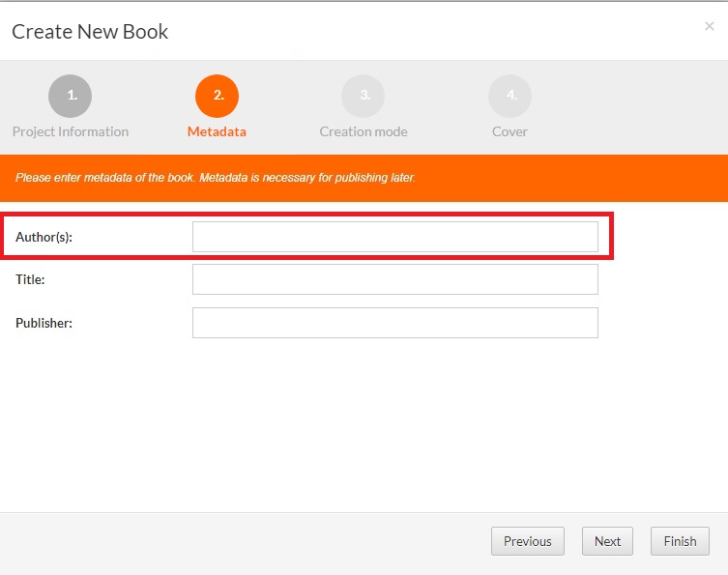Advance with the Next button
Screen dimensions: 728x575
(607, 541)
